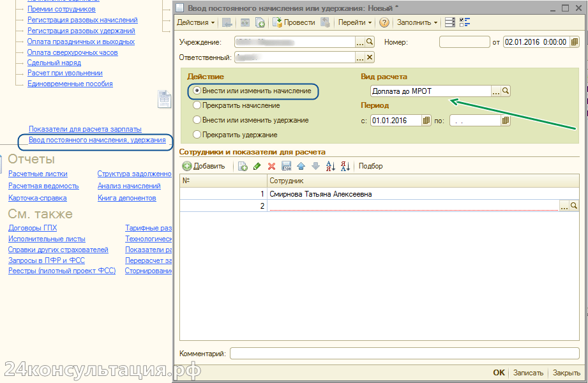
Task: Click the help question mark icon
Action: pyautogui.click(x=384, y=22)
